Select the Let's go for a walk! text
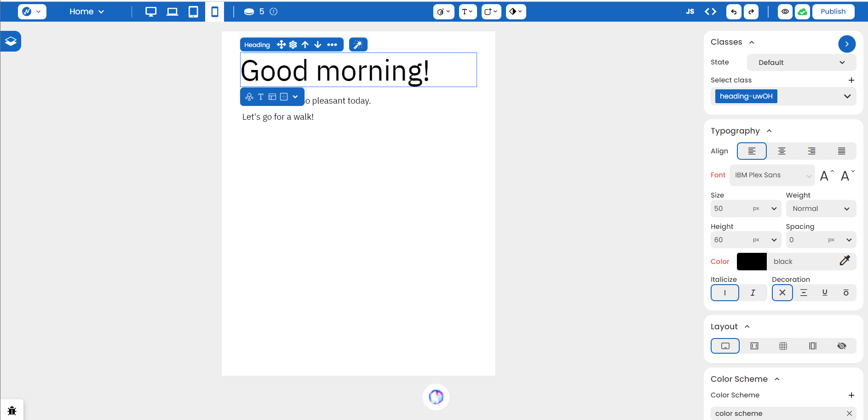The height and width of the screenshot is (420, 868). click(278, 117)
